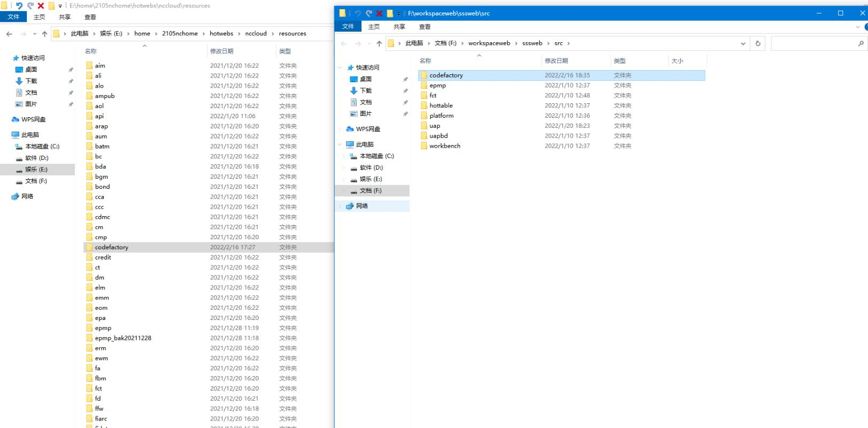Open 查看 tab in src window
This screenshot has width=868, height=428.
[x=425, y=27]
